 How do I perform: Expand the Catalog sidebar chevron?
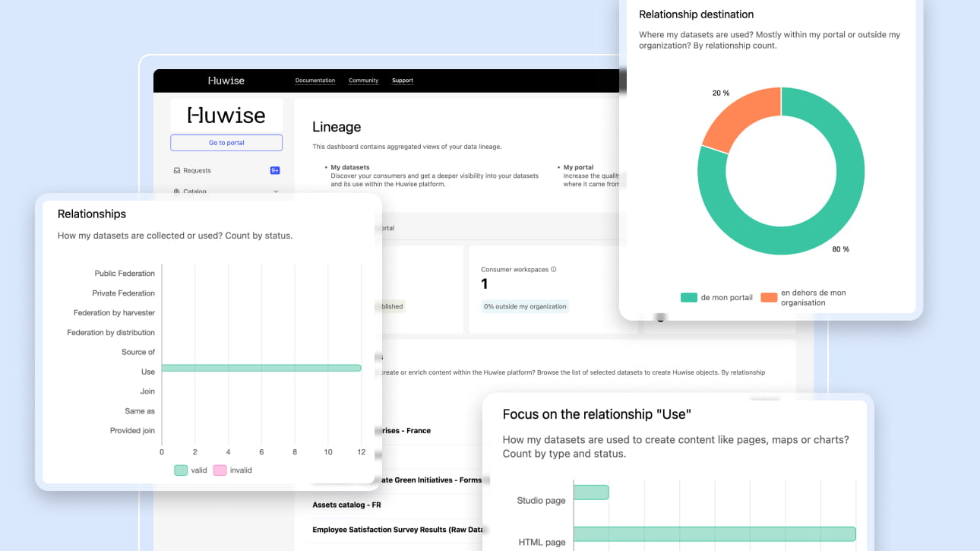pos(276,192)
